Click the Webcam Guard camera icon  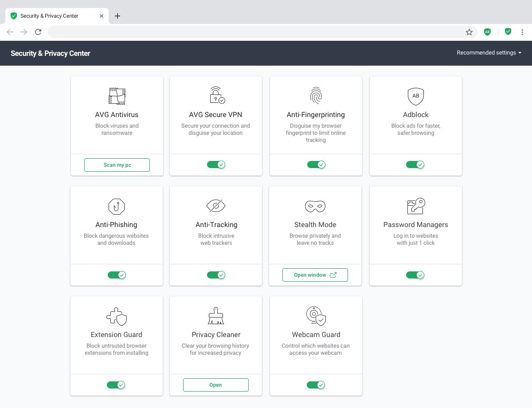[x=316, y=316]
